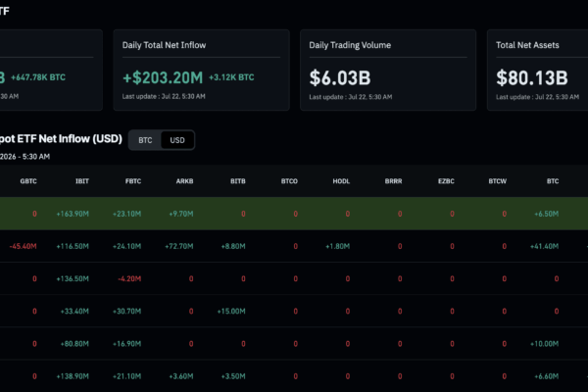Sort by the BITB column header
This screenshot has width=588, height=392.
238,181
